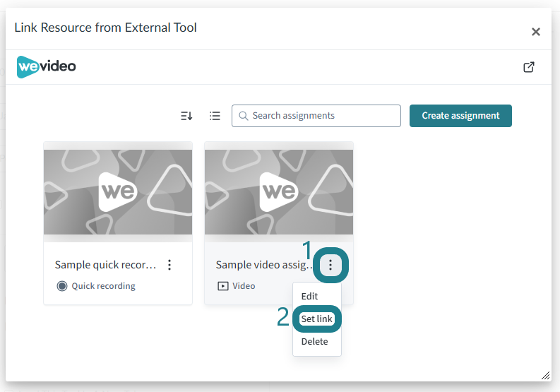Viewport: 560px width, 392px height.
Task: Open WeVideo in a new window icon
Action: pyautogui.click(x=528, y=67)
